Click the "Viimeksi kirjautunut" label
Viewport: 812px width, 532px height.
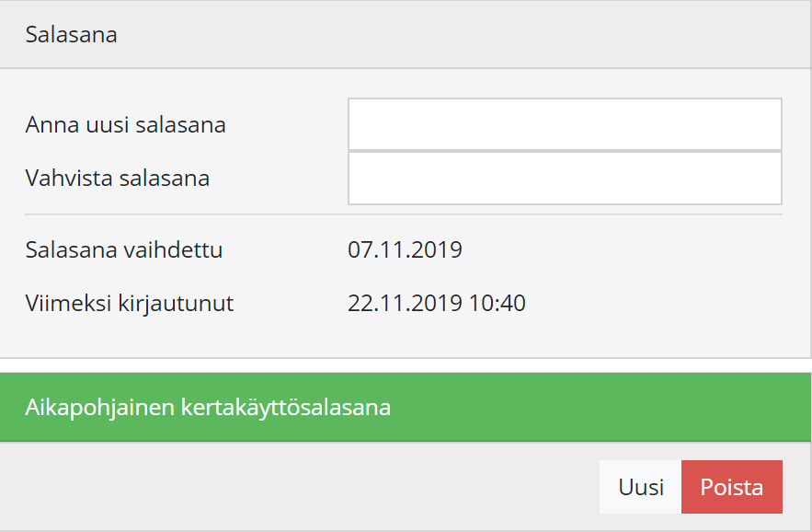130,303
